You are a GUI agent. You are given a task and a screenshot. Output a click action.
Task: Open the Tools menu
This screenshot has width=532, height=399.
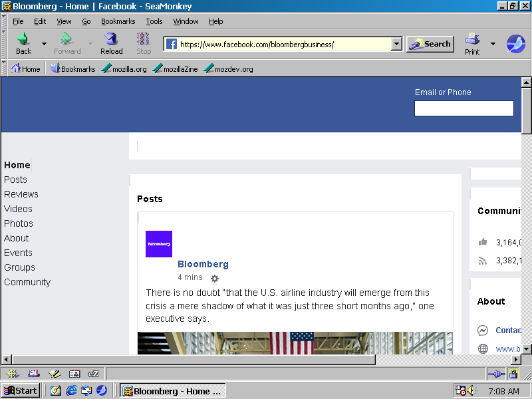click(154, 21)
